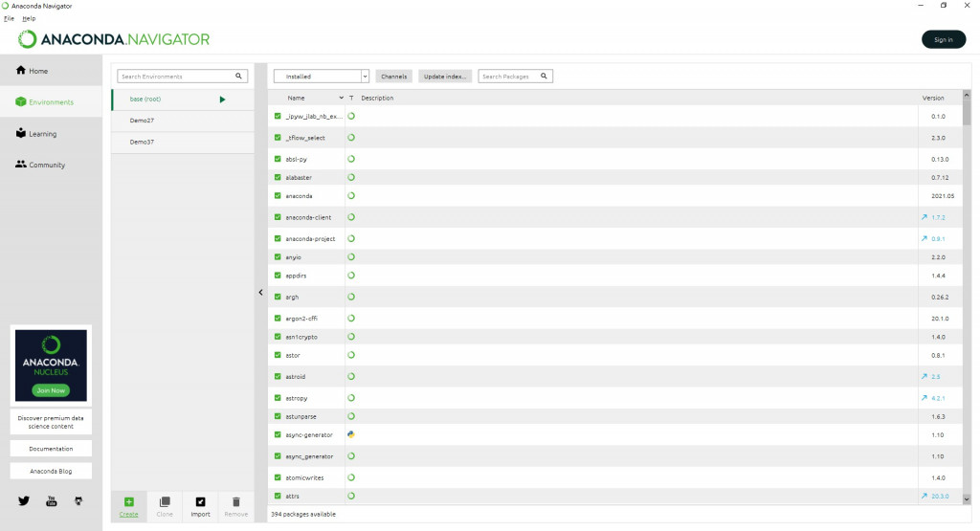Toggle the absl-py package checkbox
The height and width of the screenshot is (531, 980).
coord(278,159)
